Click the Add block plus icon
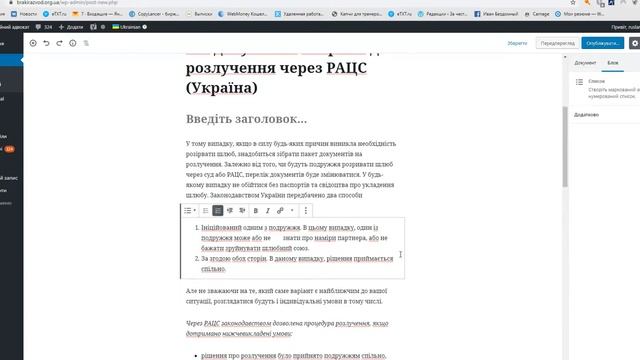The height and width of the screenshot is (360, 640). pos(33,43)
